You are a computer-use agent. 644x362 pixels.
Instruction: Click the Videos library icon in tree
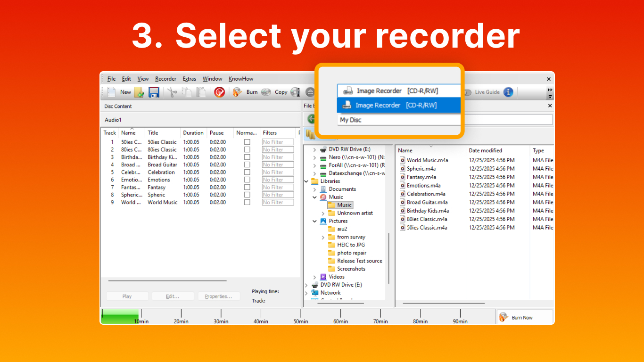point(323,277)
